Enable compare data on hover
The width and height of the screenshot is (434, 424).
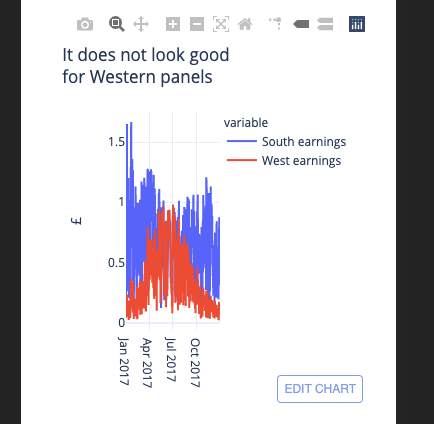coord(325,24)
